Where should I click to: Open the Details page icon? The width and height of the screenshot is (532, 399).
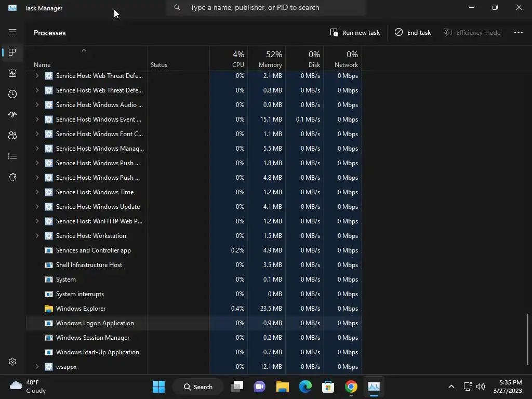click(12, 156)
